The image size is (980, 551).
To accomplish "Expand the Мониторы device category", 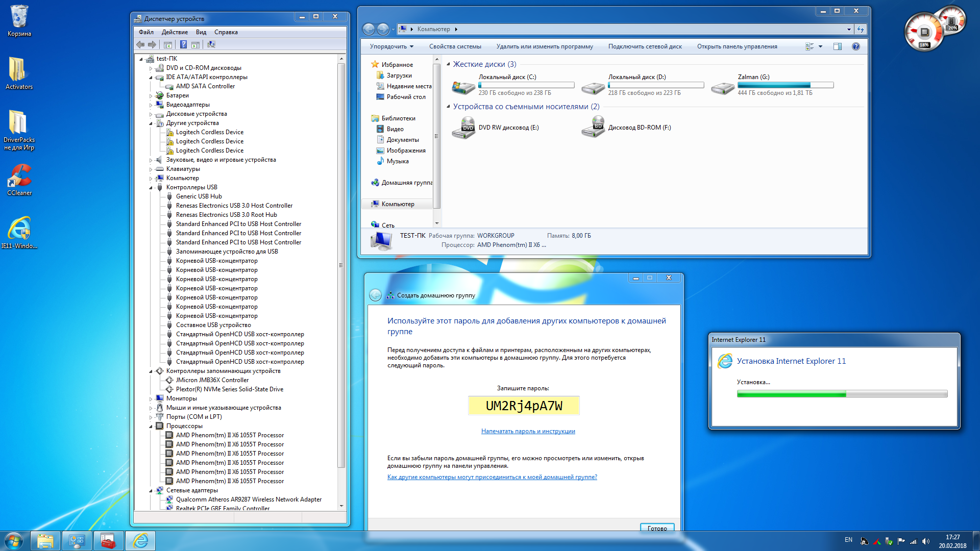I will (x=151, y=399).
